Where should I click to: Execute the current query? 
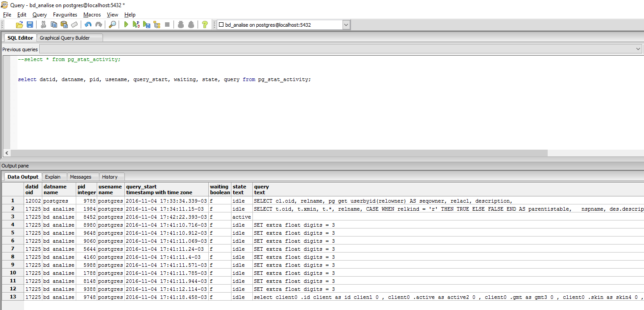pyautogui.click(x=126, y=24)
